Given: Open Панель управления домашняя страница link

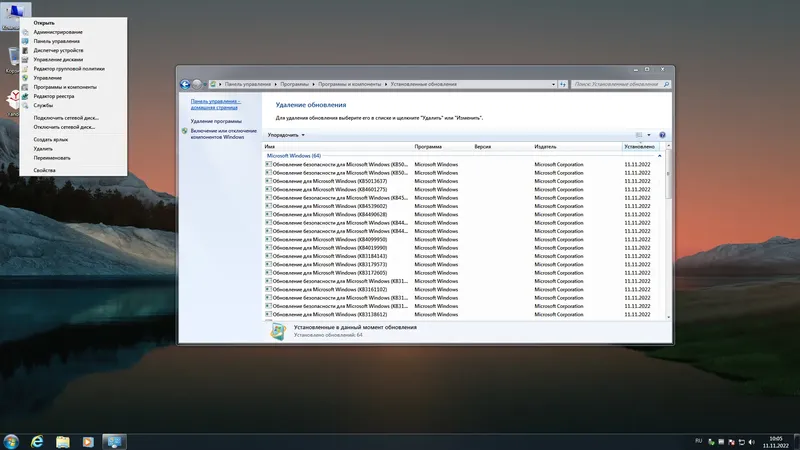Looking at the screenshot, I should [x=215, y=104].
